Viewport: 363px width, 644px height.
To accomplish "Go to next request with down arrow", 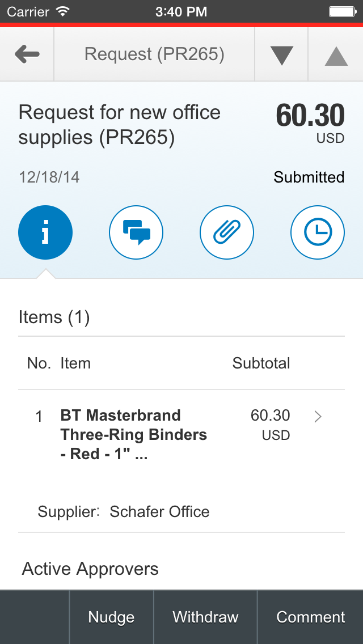I will [281, 56].
